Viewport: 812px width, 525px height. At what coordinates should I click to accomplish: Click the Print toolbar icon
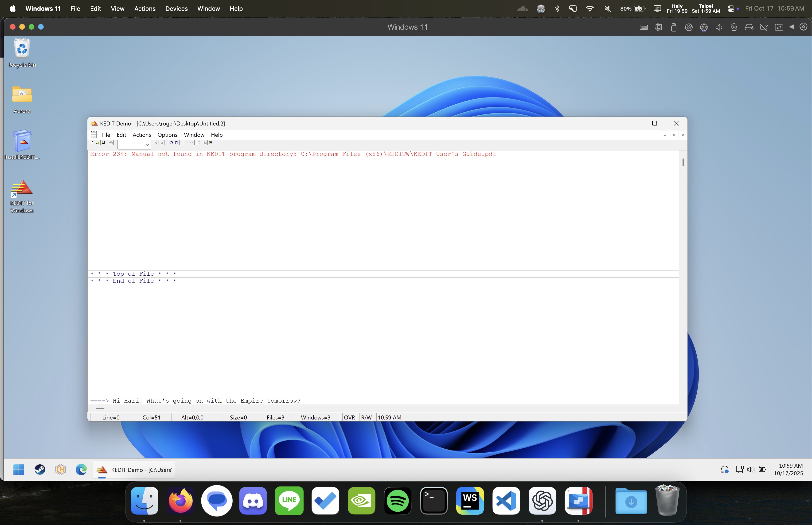click(x=111, y=143)
